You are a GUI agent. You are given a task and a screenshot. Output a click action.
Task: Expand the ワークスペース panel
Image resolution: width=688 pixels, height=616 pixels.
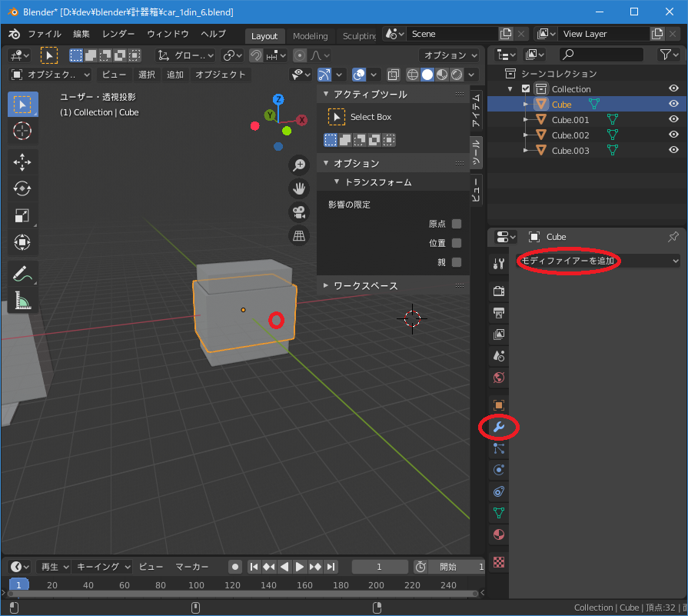(x=365, y=285)
